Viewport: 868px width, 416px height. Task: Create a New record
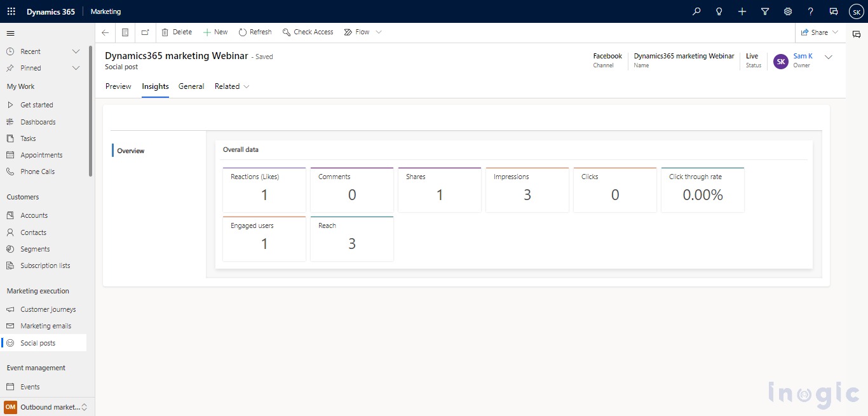click(x=215, y=32)
